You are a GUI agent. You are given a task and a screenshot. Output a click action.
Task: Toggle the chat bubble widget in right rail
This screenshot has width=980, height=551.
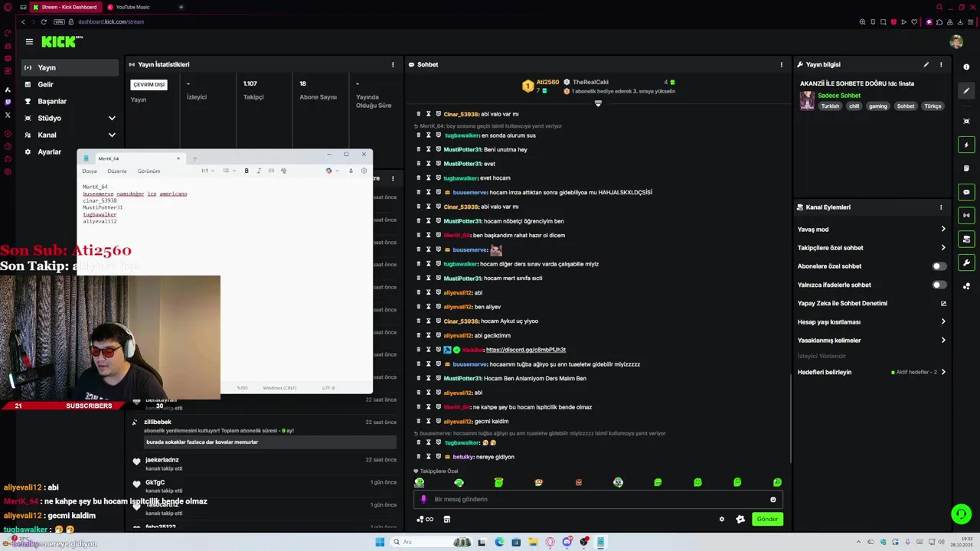point(966,192)
